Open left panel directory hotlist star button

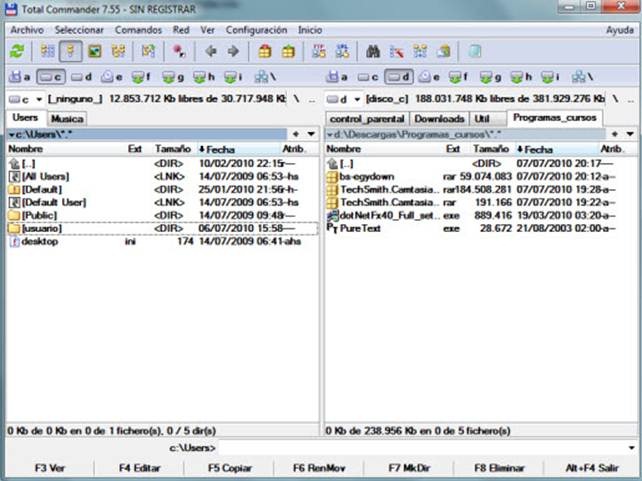point(296,134)
